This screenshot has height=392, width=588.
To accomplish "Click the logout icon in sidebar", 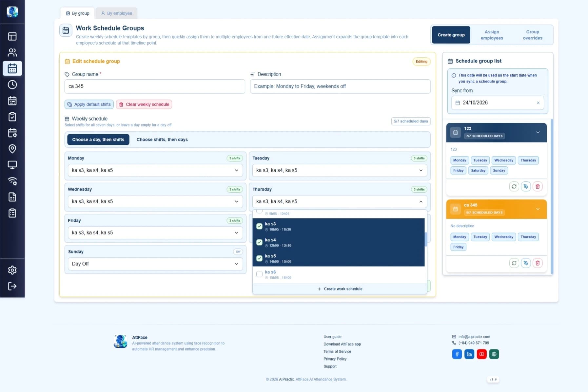I will 12,286.
